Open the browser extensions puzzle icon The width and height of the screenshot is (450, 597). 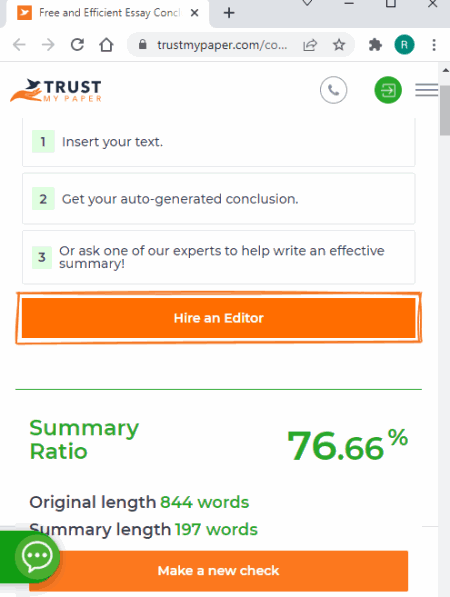[x=375, y=45]
